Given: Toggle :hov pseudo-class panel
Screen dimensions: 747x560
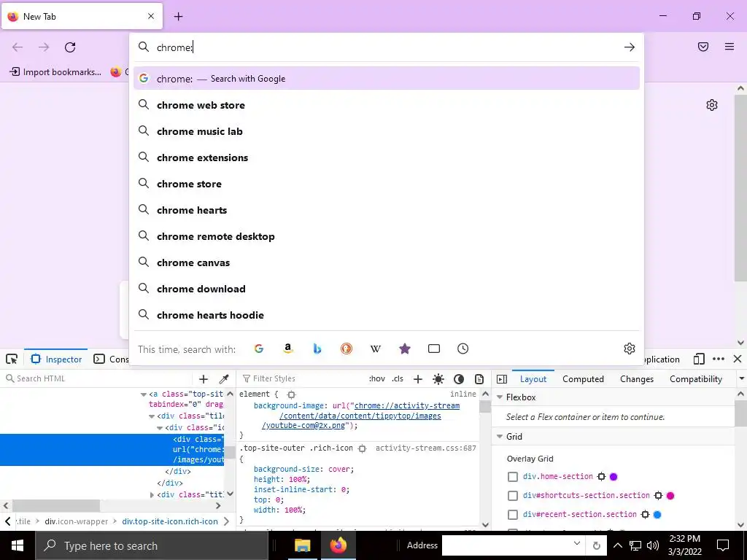Looking at the screenshot, I should coord(377,379).
